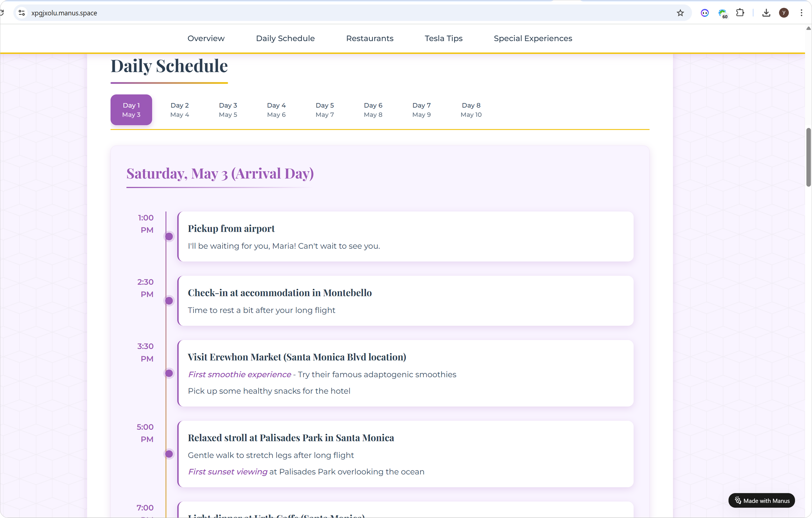Switch to the Day 8 May 10 tab
Image resolution: width=812 pixels, height=518 pixels.
[471, 110]
